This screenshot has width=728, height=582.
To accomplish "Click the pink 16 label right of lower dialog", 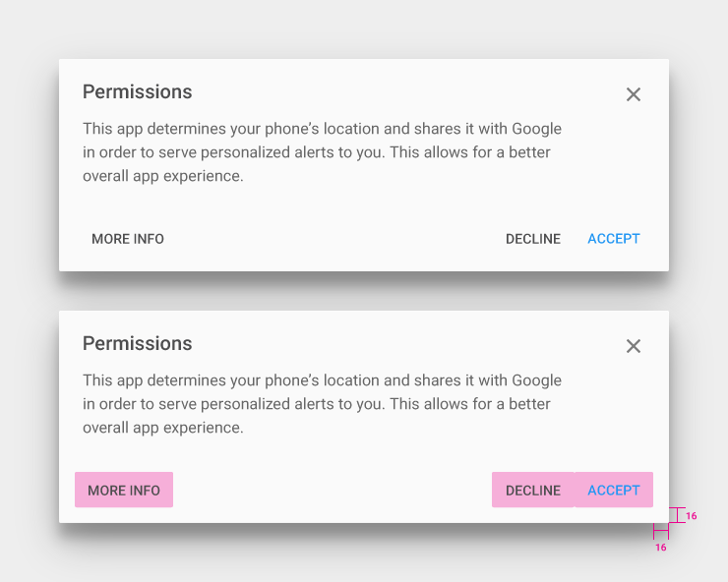I will click(692, 516).
